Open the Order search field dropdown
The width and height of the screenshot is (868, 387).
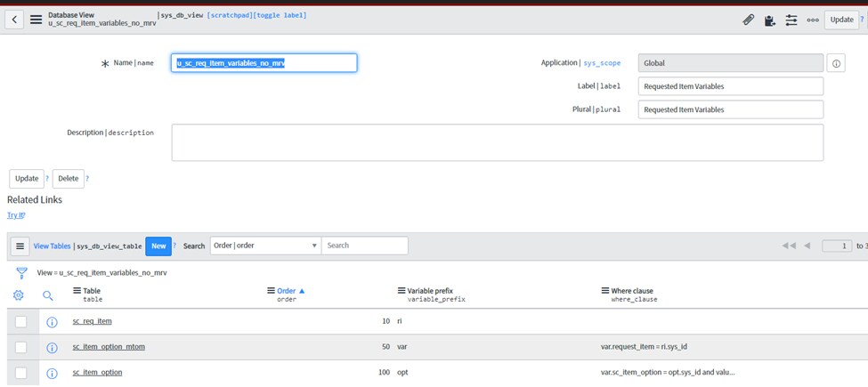264,246
